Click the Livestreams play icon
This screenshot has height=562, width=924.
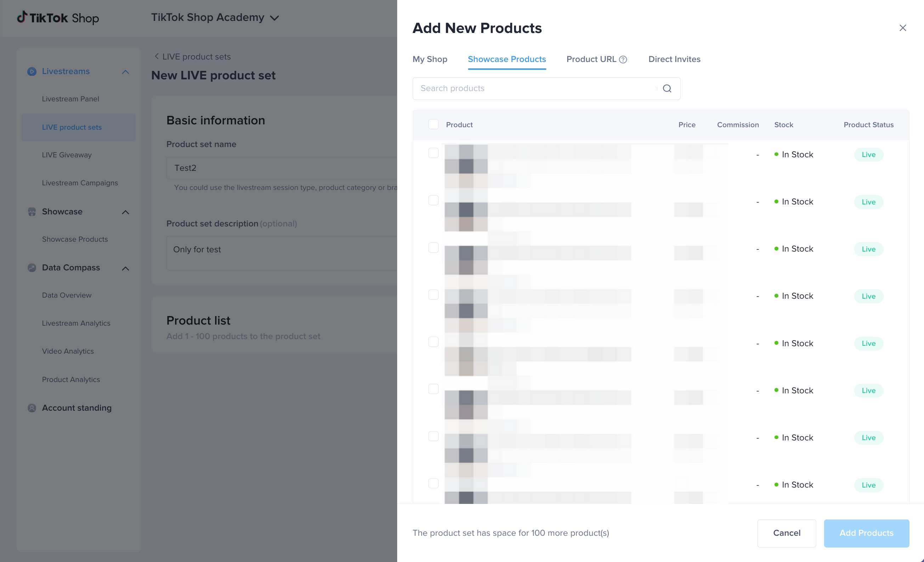coord(32,71)
